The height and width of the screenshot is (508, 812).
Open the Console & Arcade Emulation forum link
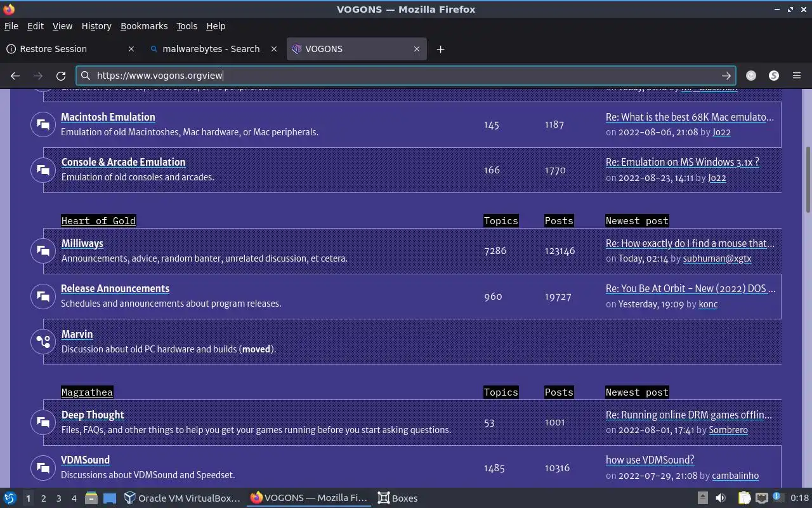pos(123,162)
